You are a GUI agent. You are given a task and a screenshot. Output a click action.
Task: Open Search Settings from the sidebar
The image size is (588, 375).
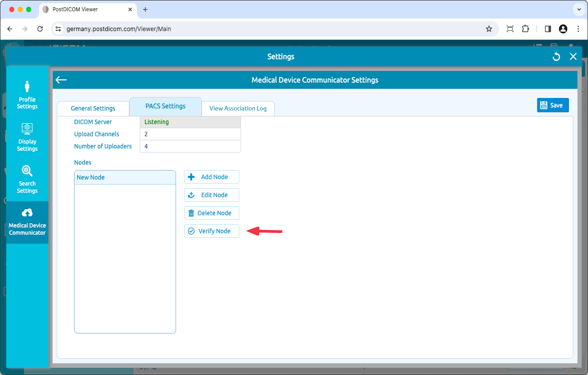tap(27, 179)
